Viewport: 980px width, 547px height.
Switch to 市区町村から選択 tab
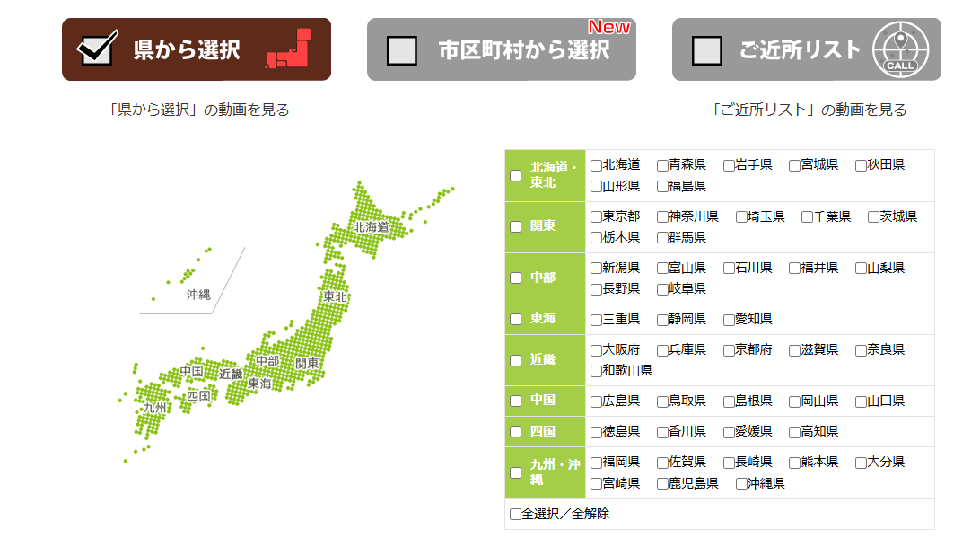point(502,49)
